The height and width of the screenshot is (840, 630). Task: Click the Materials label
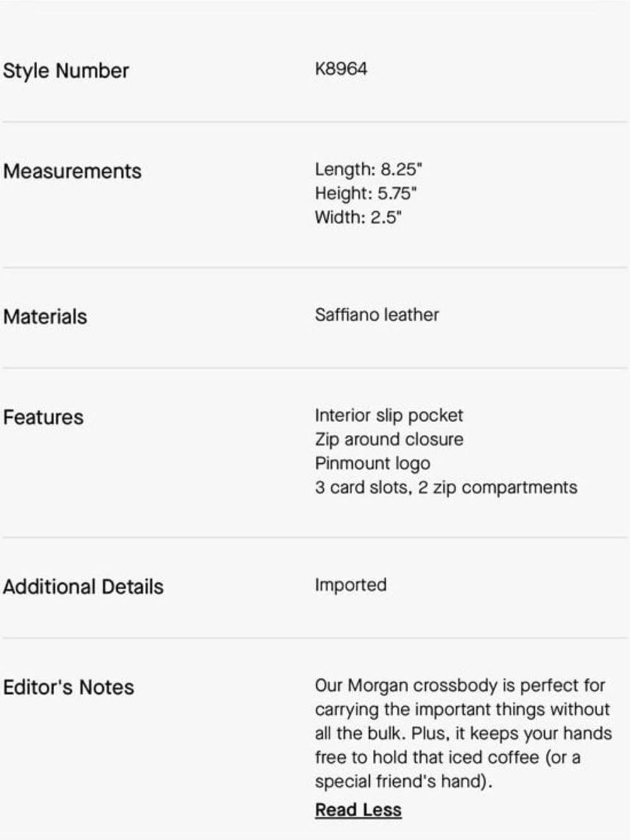point(45,316)
